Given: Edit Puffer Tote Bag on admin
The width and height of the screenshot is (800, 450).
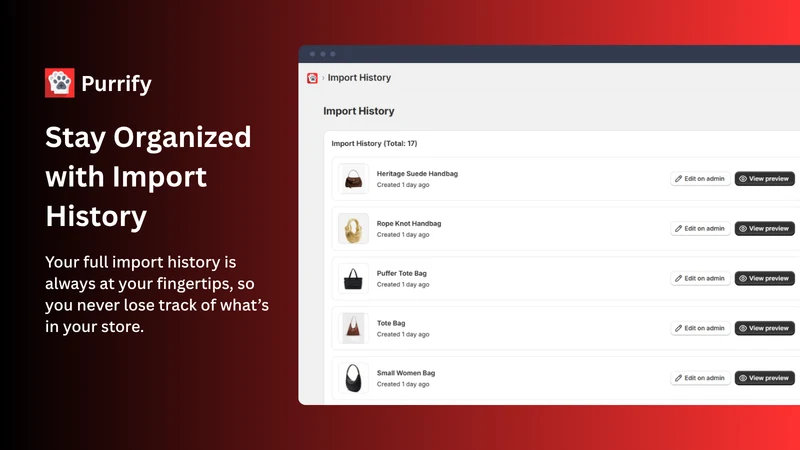Looking at the screenshot, I should (700, 279).
